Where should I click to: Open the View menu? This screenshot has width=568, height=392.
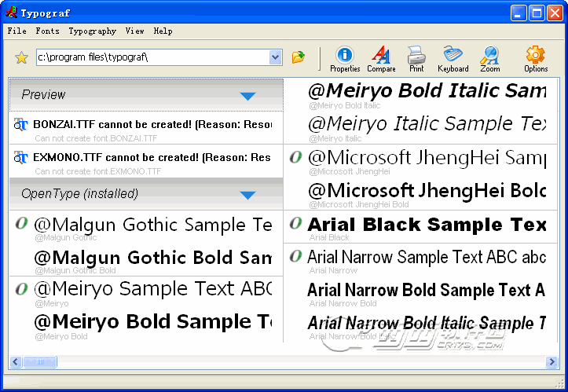135,31
